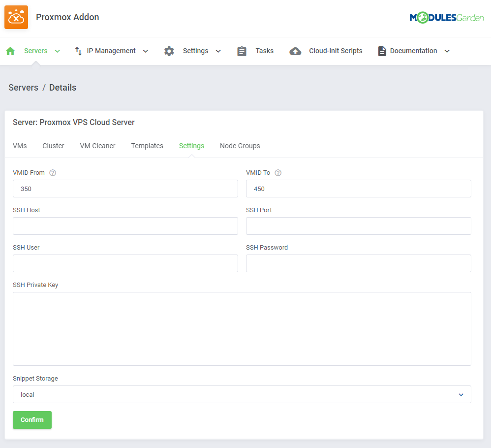Viewport: 491px width, 448px height.
Task: Switch to the VMs tab
Action: tap(20, 146)
